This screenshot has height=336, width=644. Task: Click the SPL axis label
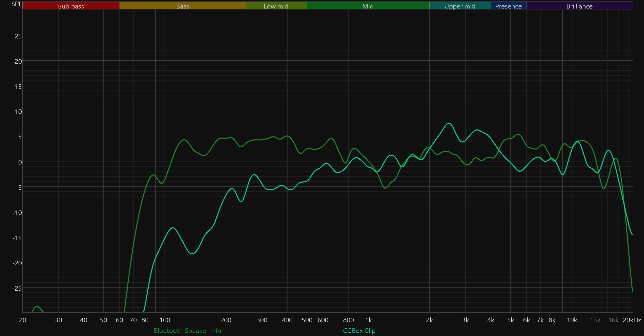[x=16, y=4]
